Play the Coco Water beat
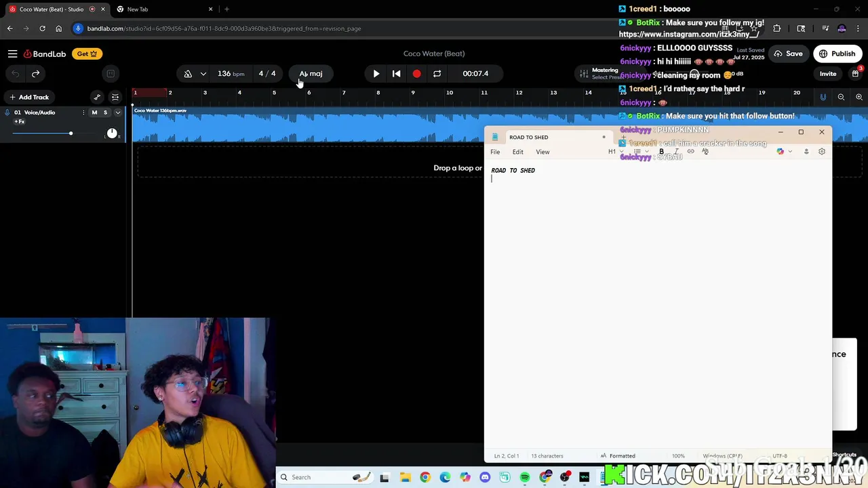The width and height of the screenshot is (868, 488). [376, 73]
